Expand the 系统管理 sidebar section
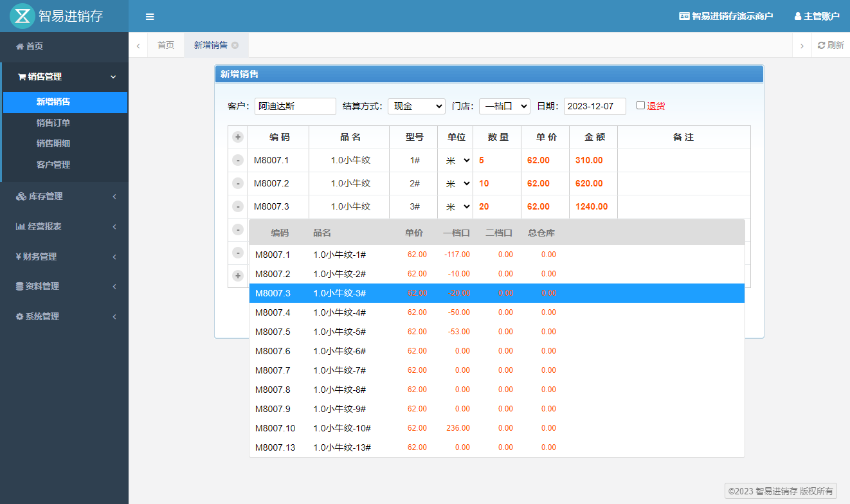 64,316
